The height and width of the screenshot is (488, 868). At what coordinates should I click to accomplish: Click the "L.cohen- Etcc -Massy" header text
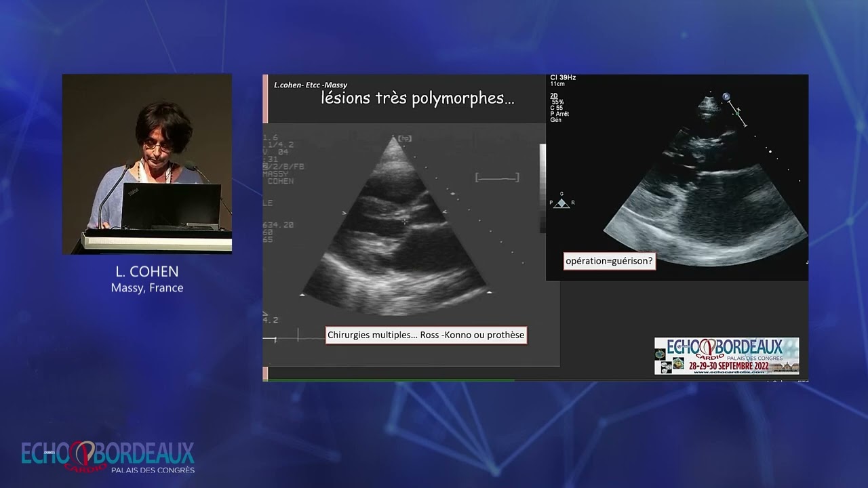point(311,85)
